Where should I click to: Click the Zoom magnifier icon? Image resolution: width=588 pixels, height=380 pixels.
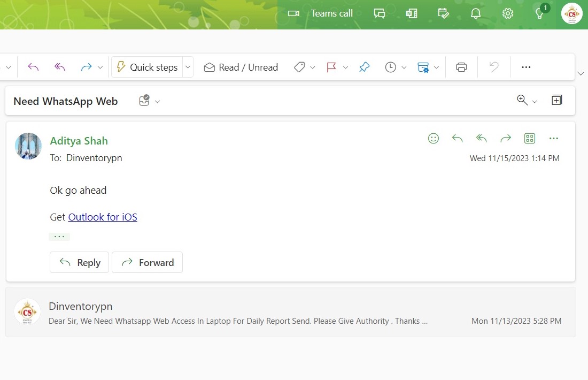tap(522, 100)
